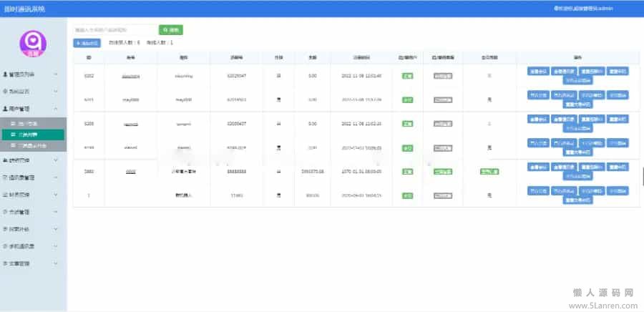Open the 管理员列表 sidebar menu
This screenshot has height=312, width=644.
33,74
